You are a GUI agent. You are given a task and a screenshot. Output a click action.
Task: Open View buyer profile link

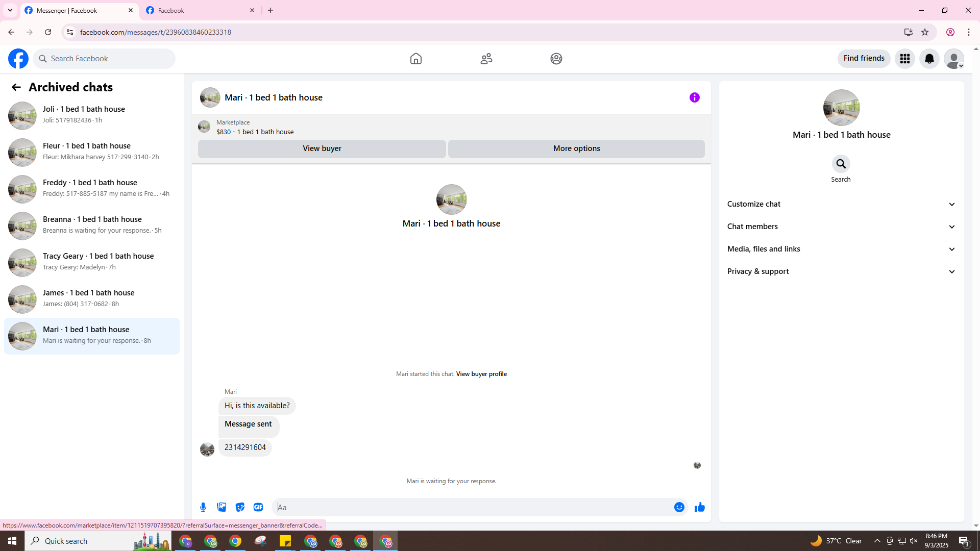pyautogui.click(x=481, y=374)
